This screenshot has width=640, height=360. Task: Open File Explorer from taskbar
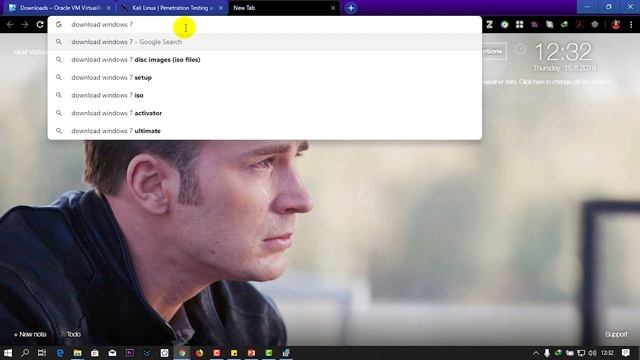point(77,353)
